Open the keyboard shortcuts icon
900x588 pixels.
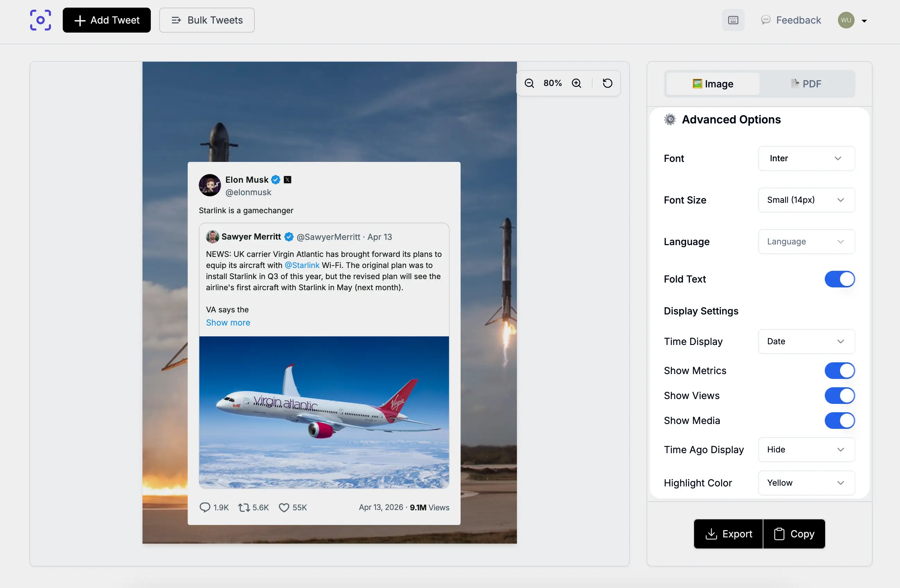[x=733, y=20]
